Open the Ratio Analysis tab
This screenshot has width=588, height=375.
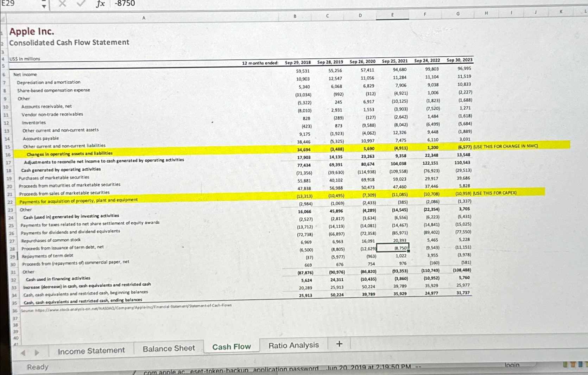[293, 345]
